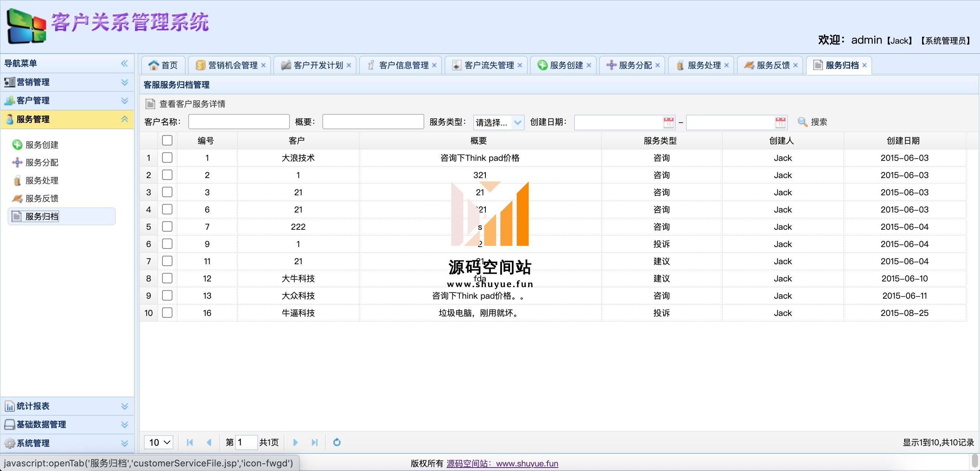Go to the next page

point(295,442)
